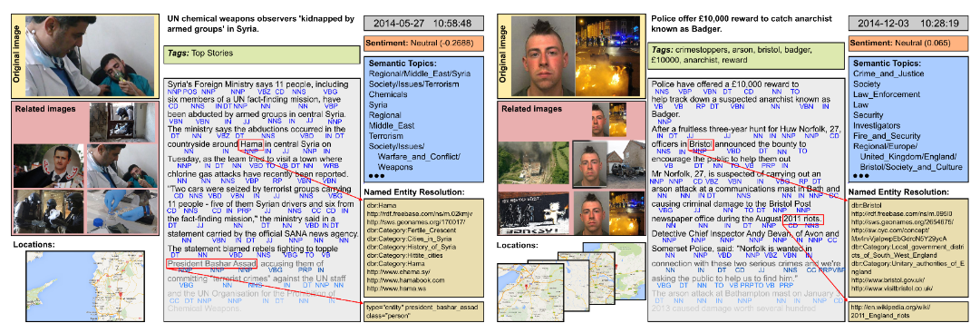Viewport: 980px width, 333px height.
Task: Open the sws.geonames.org/170017/ link
Action: pyautogui.click(x=417, y=221)
